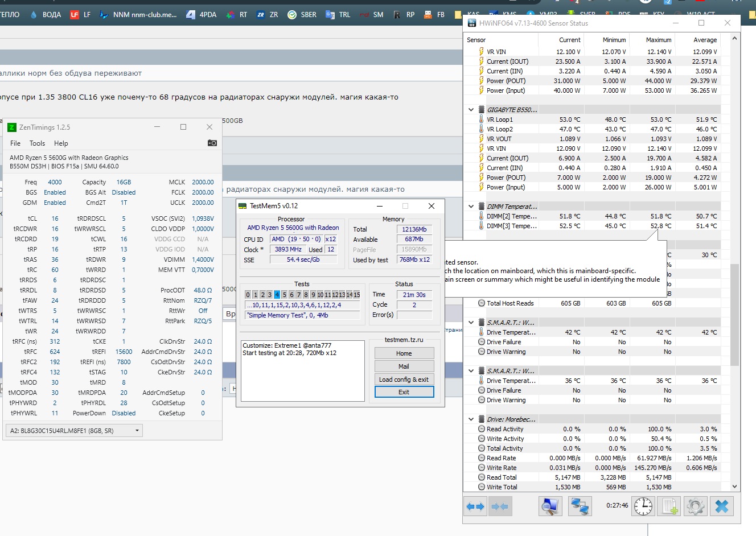Image resolution: width=756 pixels, height=536 pixels.
Task: Collapse the DIMM Temperature sensor group
Action: click(471, 207)
